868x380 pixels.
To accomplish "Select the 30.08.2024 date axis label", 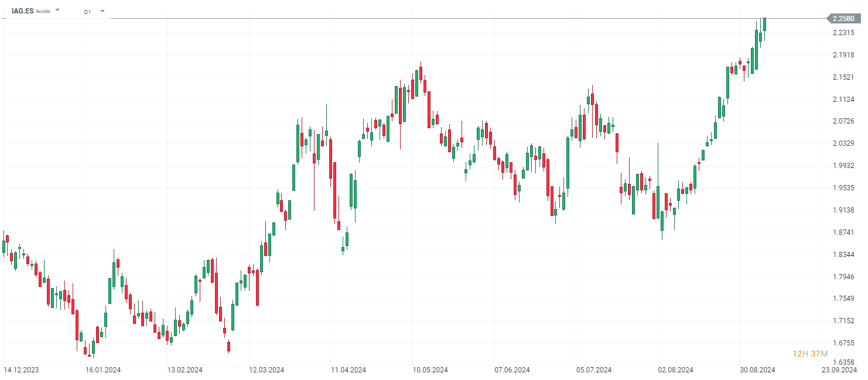I will point(758,370).
